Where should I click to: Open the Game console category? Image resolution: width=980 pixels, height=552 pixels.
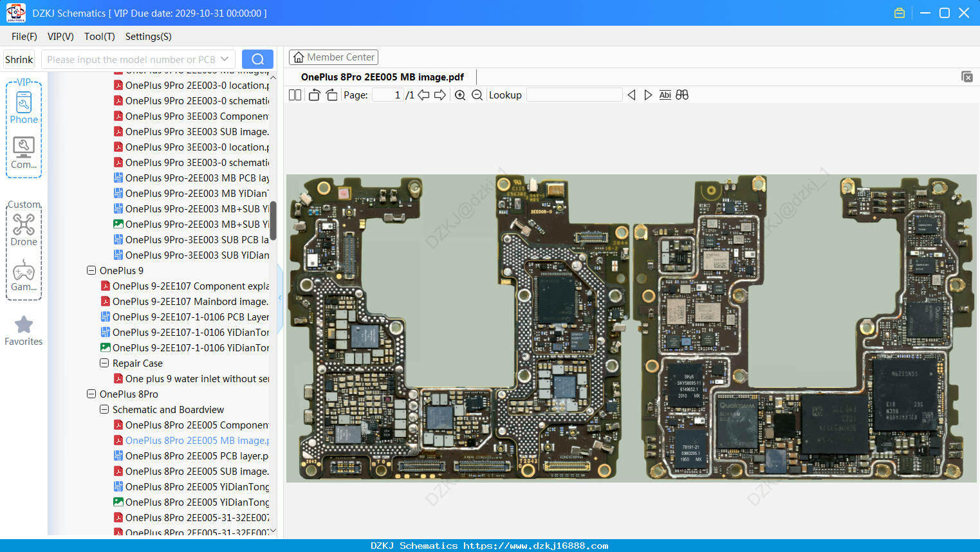click(x=24, y=275)
